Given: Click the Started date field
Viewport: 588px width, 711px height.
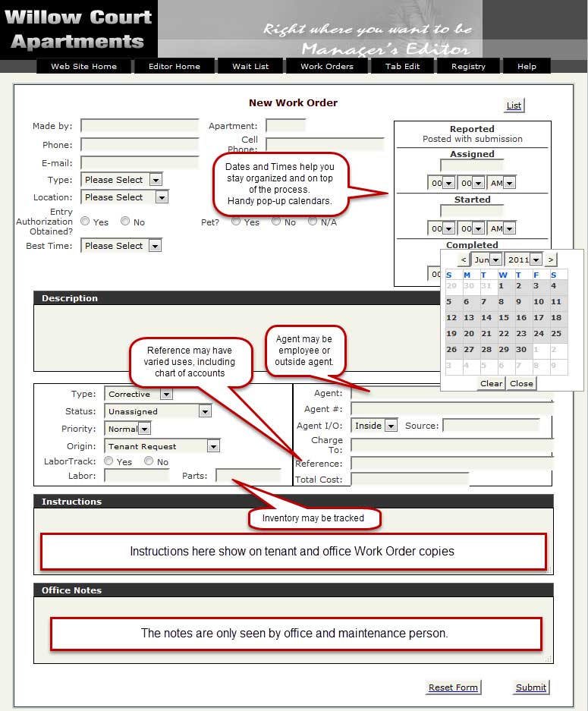Looking at the screenshot, I should (x=471, y=211).
